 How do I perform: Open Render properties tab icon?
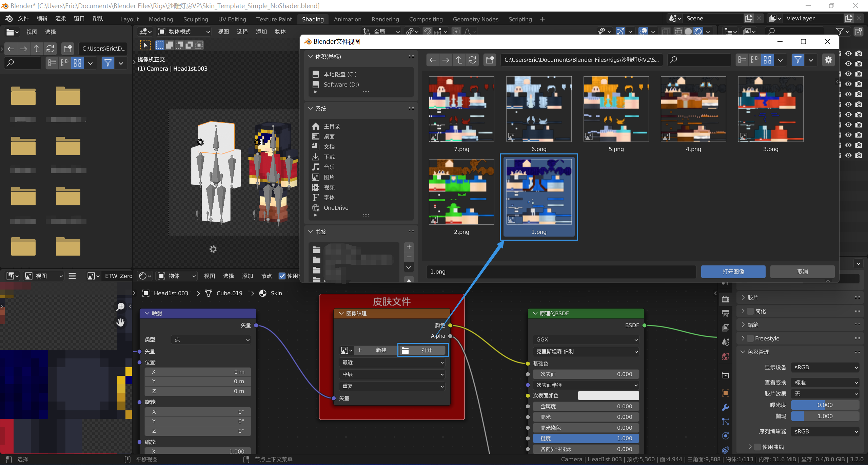(726, 299)
